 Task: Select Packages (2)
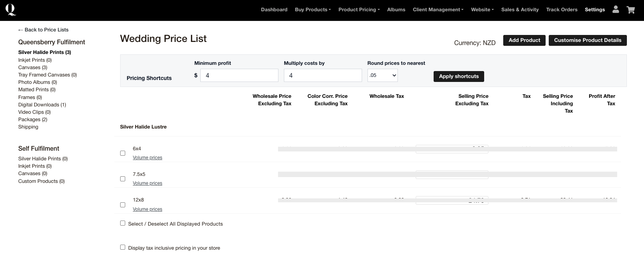33,120
